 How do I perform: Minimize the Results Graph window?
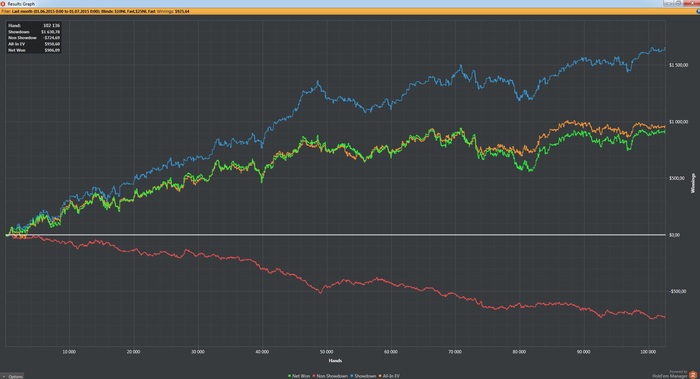click(x=668, y=3)
